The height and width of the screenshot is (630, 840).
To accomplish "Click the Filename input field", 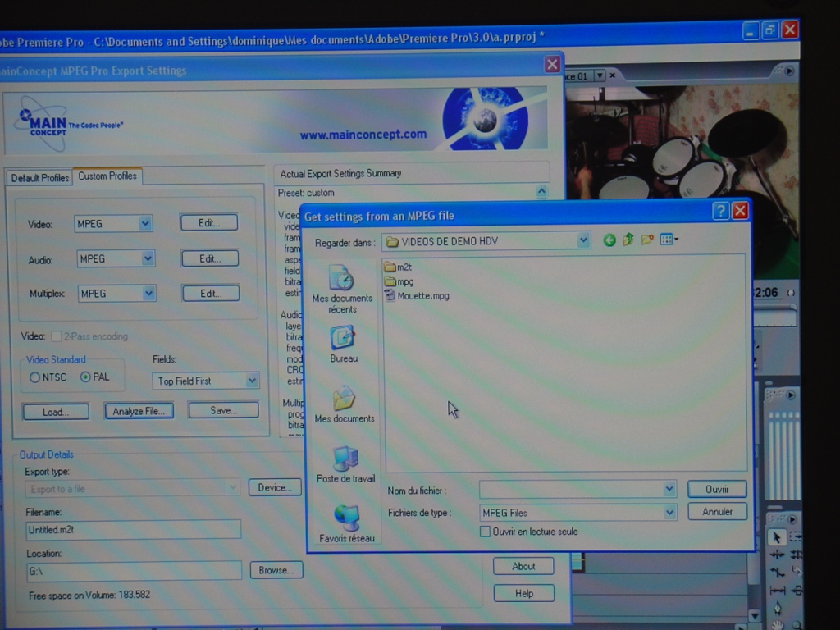I will click(134, 529).
